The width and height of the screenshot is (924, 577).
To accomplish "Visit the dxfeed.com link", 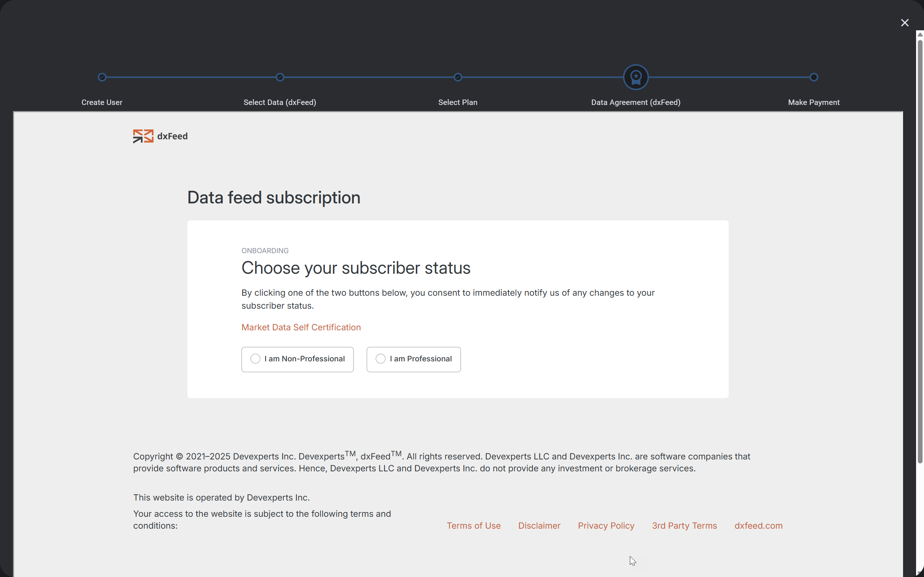I will (x=758, y=525).
